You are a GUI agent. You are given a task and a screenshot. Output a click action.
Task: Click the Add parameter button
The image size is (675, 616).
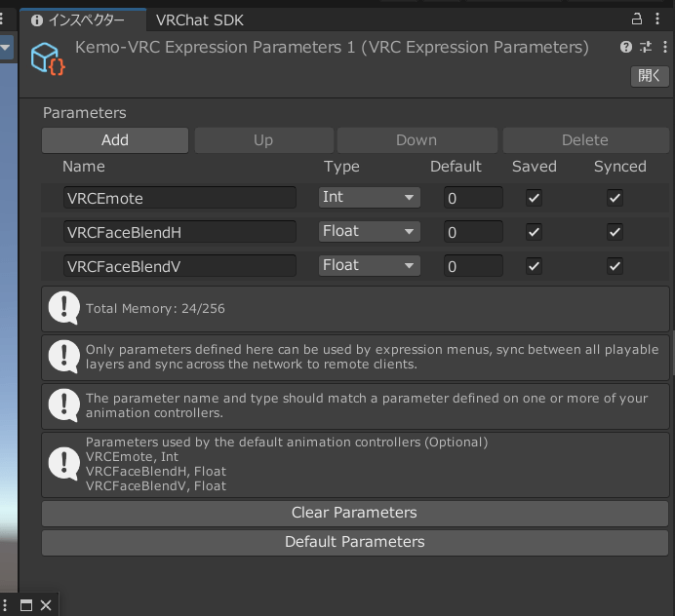point(115,140)
